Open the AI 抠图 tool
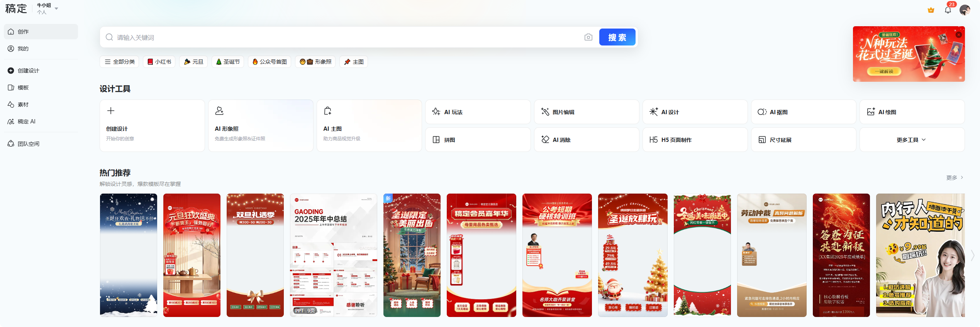Image resolution: width=980 pixels, height=327 pixels. coord(804,112)
